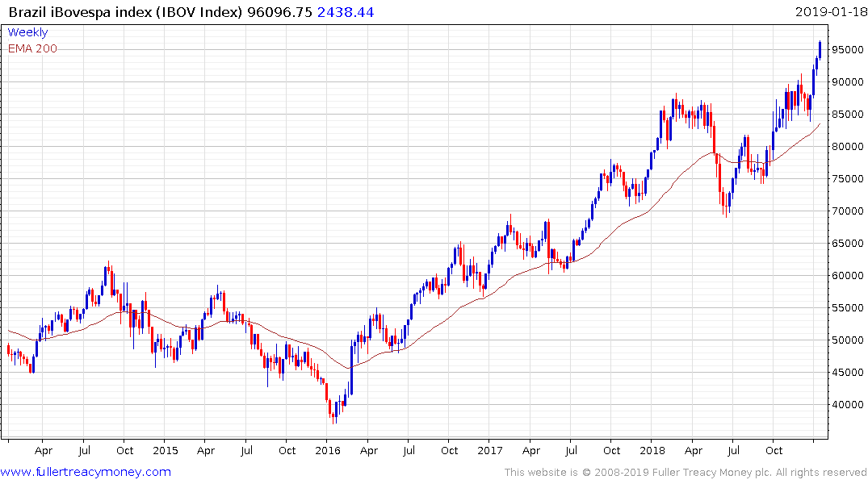Image resolution: width=868 pixels, height=484 pixels.
Task: Click the 90000 price axis label
Action: point(847,81)
